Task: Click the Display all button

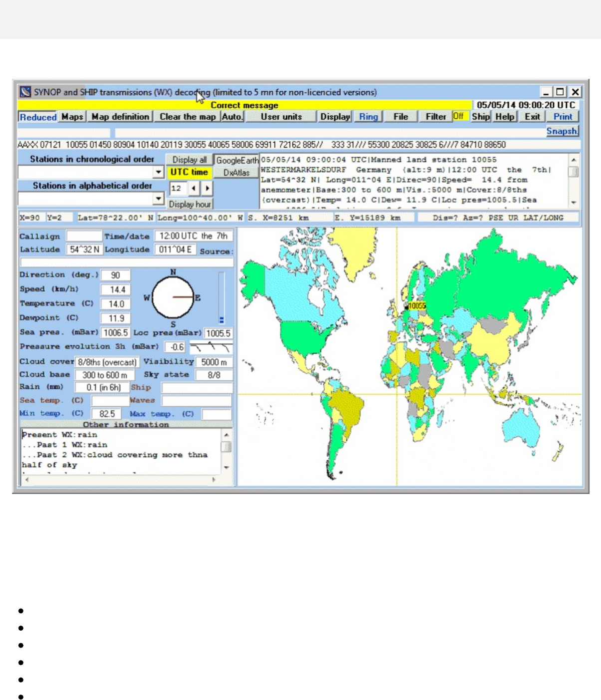Action: coord(189,160)
